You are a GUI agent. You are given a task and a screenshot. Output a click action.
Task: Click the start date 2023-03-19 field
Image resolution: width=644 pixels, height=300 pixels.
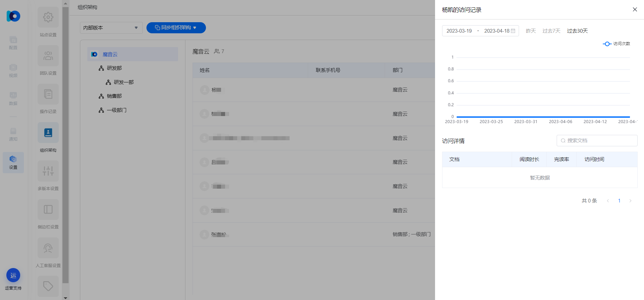click(459, 31)
